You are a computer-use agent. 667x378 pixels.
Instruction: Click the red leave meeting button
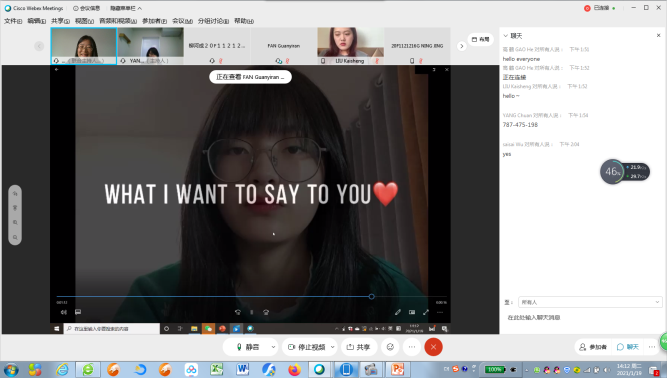click(x=433, y=347)
